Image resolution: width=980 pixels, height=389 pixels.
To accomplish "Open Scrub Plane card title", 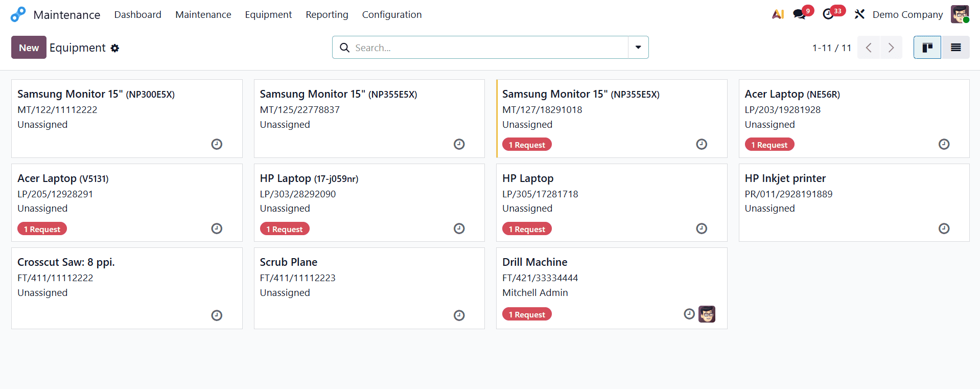I will (x=289, y=262).
